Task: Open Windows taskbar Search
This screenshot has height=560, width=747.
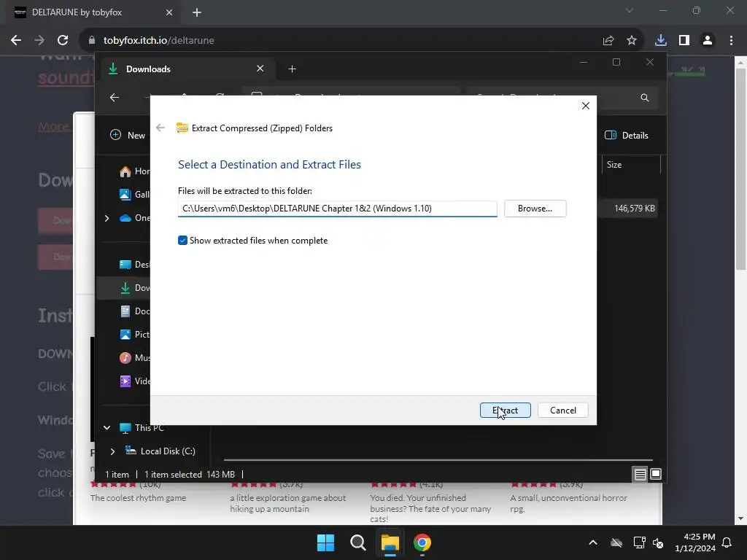Action: pos(357,542)
